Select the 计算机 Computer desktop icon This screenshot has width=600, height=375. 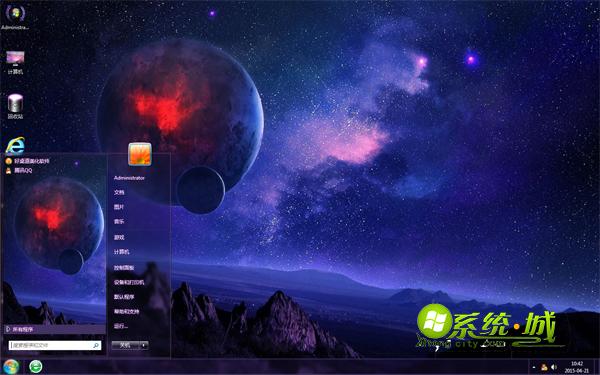[x=15, y=62]
